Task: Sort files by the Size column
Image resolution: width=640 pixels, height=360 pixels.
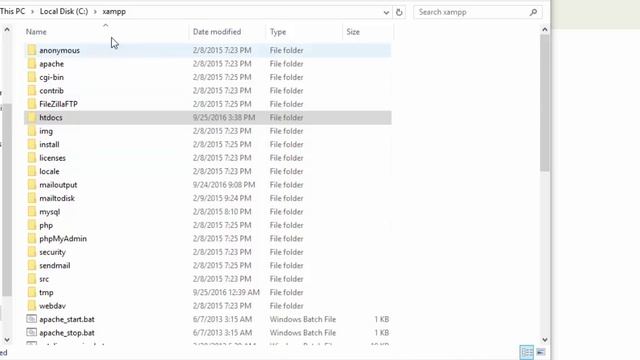Action: tap(353, 32)
